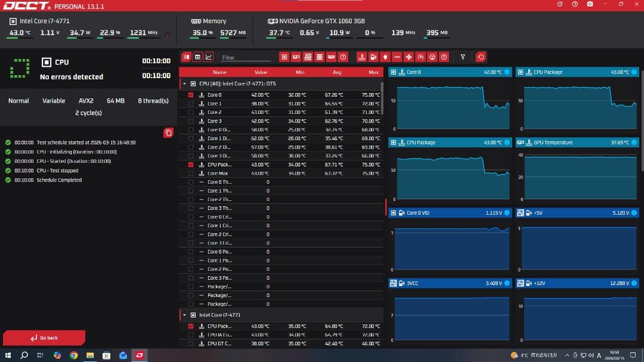Copy the test log with the red icon
The image size is (644, 362).
pyautogui.click(x=168, y=133)
